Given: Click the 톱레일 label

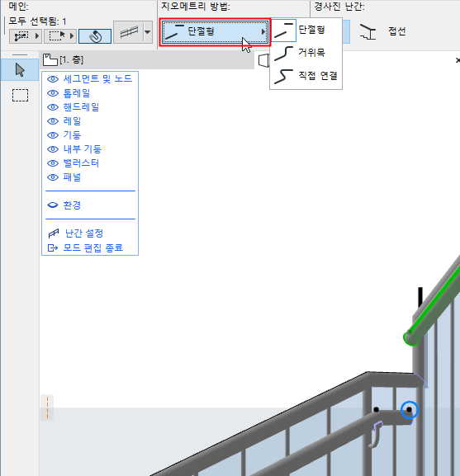Looking at the screenshot, I should (77, 93).
